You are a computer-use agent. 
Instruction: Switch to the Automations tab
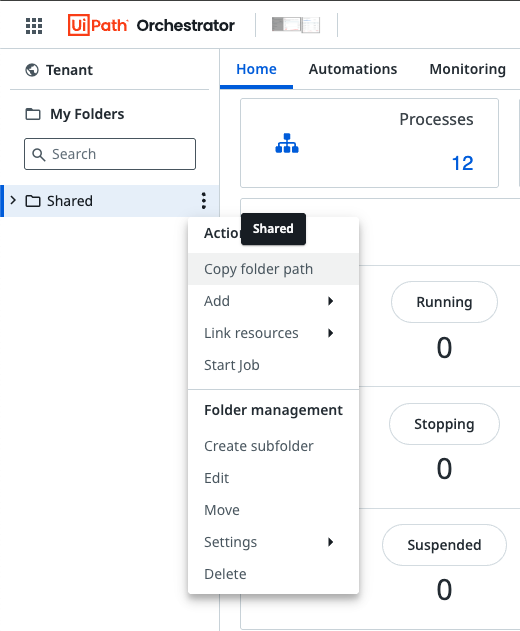(353, 69)
